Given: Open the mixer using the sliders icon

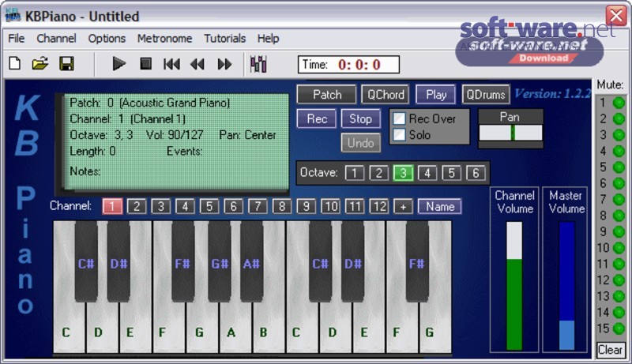Looking at the screenshot, I should [x=258, y=64].
